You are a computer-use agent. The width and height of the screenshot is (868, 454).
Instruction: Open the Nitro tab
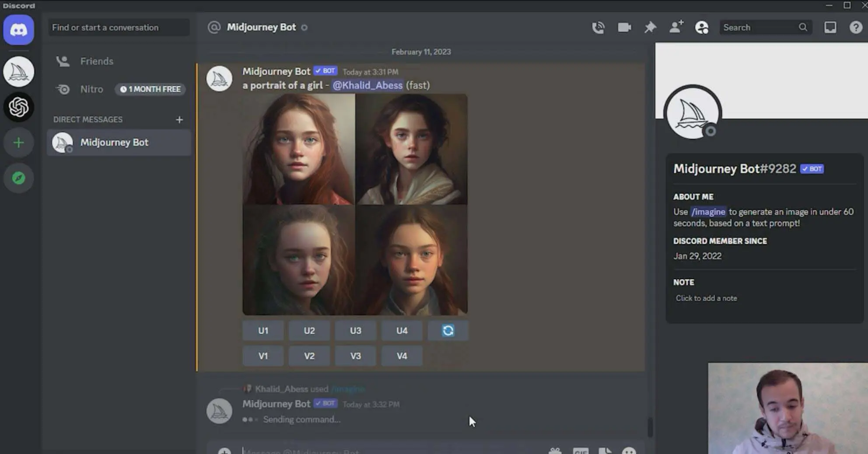click(x=91, y=89)
